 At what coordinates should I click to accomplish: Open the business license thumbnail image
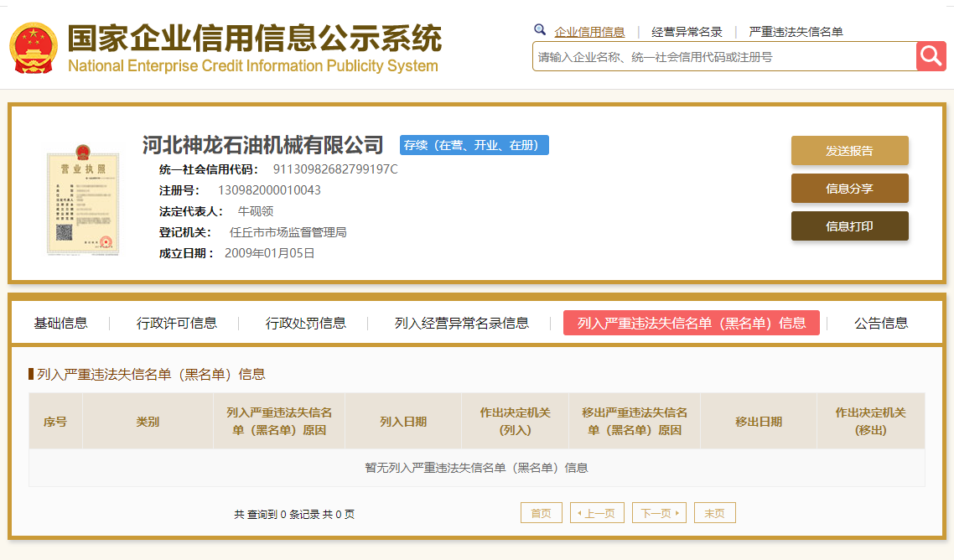tap(83, 200)
